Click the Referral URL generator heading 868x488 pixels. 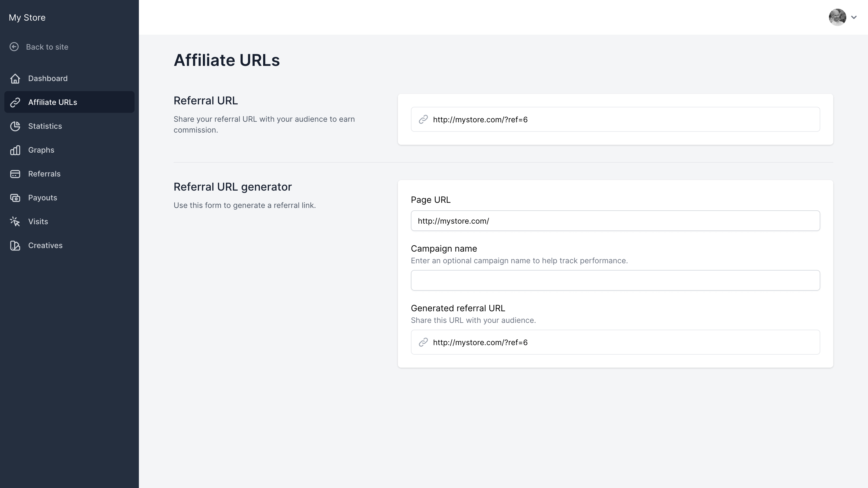point(232,187)
